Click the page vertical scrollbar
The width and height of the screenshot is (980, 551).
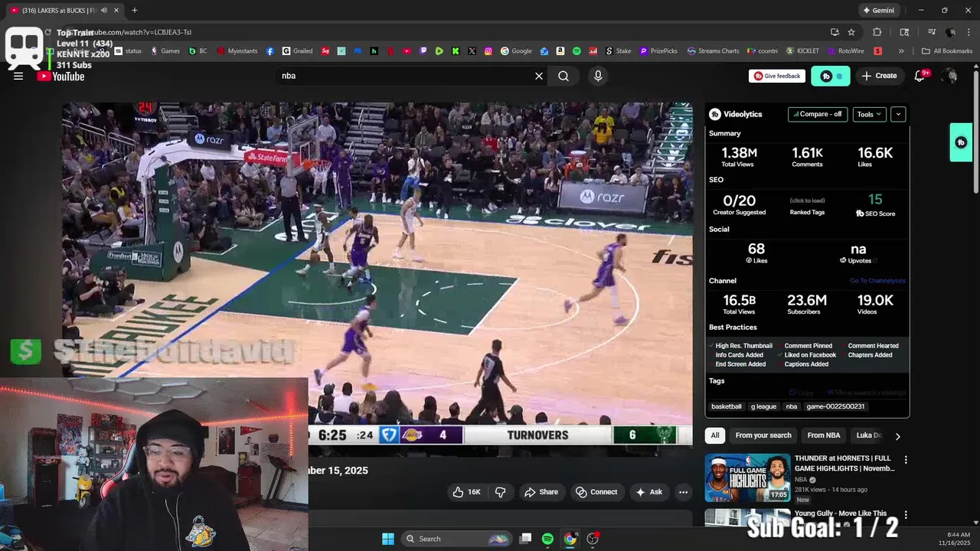pos(975,130)
